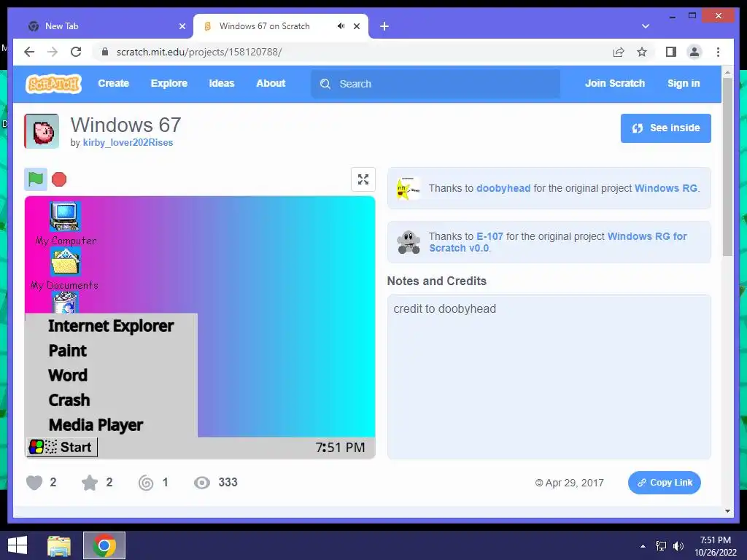The width and height of the screenshot is (747, 560).
Task: Launch Media Player from the start menu
Action: point(96,425)
